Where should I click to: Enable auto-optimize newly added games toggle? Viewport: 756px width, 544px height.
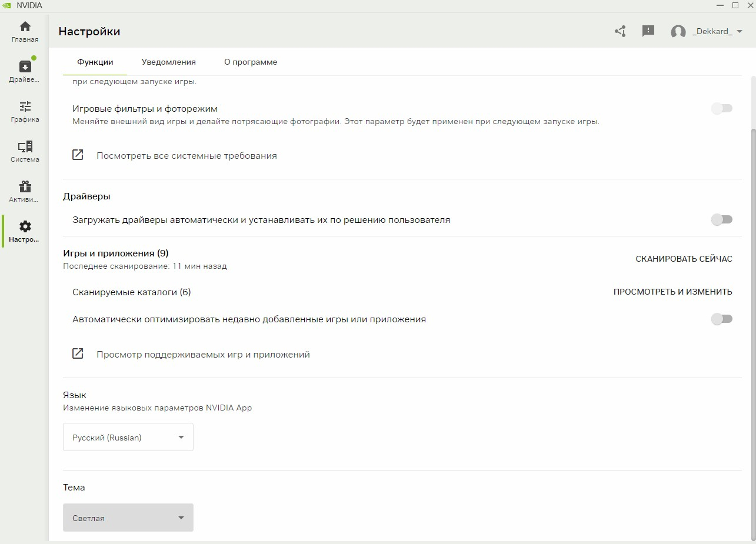coord(722,319)
